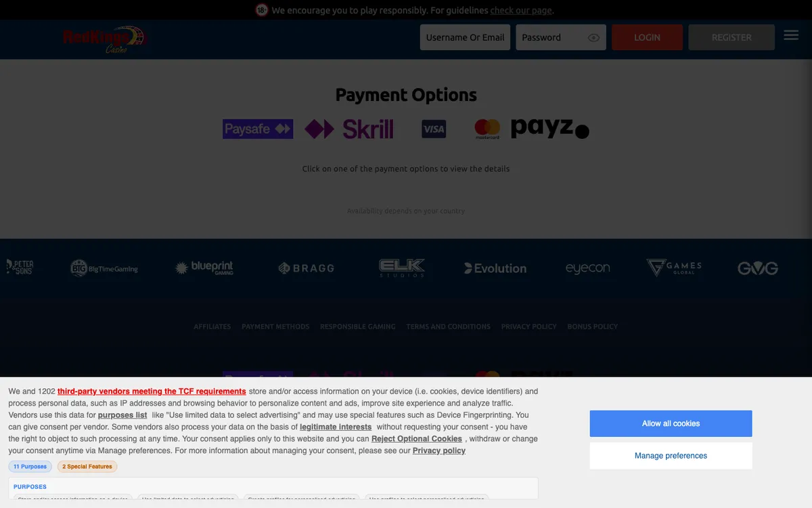The width and height of the screenshot is (812, 508).
Task: Open the Bonus Policy footer link
Action: click(x=593, y=326)
